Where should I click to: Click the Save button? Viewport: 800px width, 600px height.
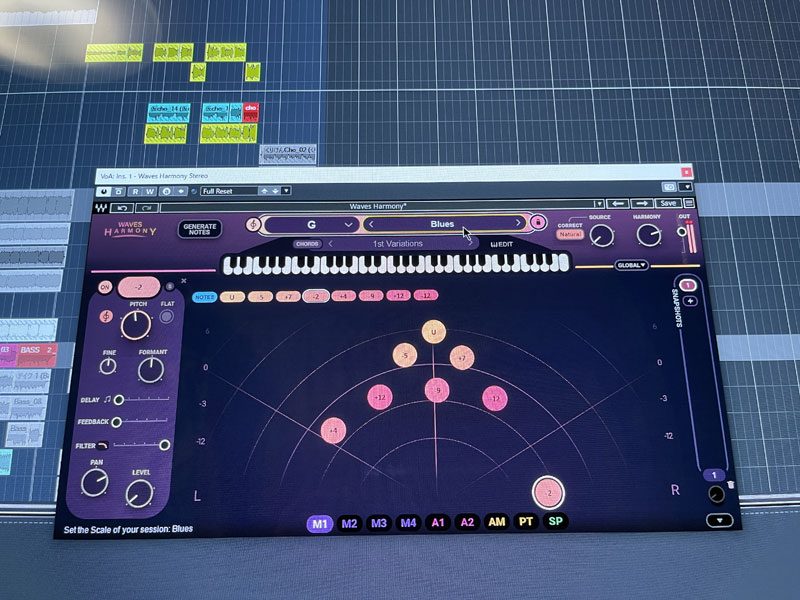668,203
